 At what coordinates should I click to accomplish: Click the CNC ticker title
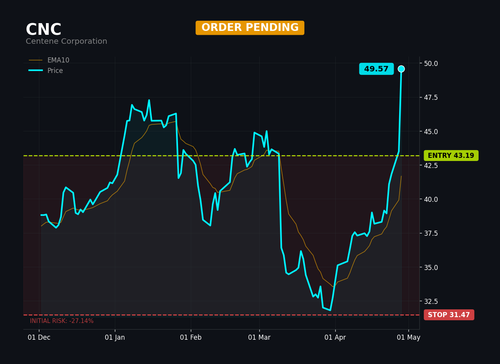coord(43,29)
